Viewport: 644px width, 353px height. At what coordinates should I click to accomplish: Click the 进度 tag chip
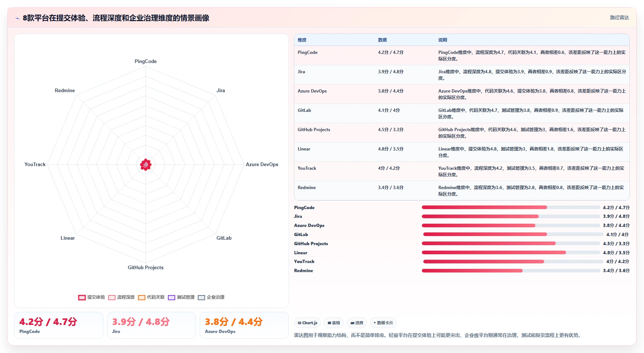click(357, 323)
